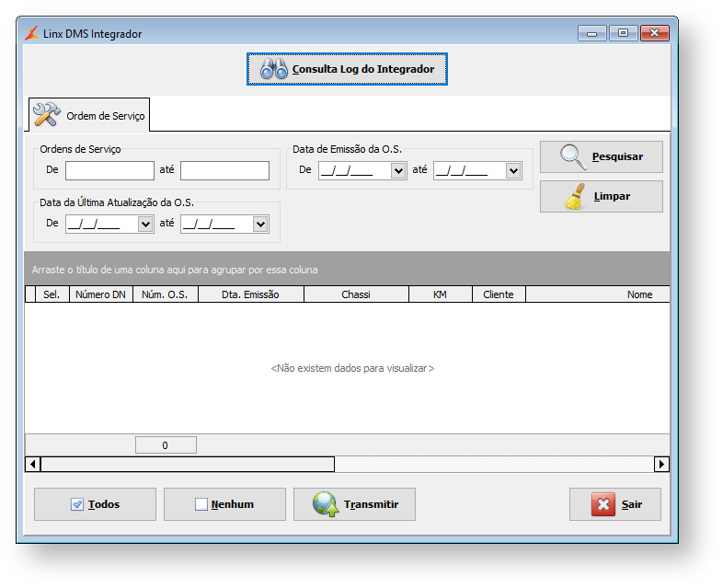Viewport: 723px width, 588px height.
Task: Close the Linx DMS Integrador window
Action: [x=654, y=33]
